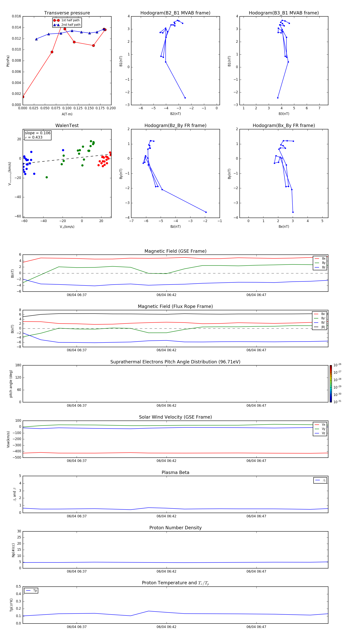Click the "pitch angle (deg)" axis label
The width and height of the screenshot is (351, 644).
pos(11,384)
